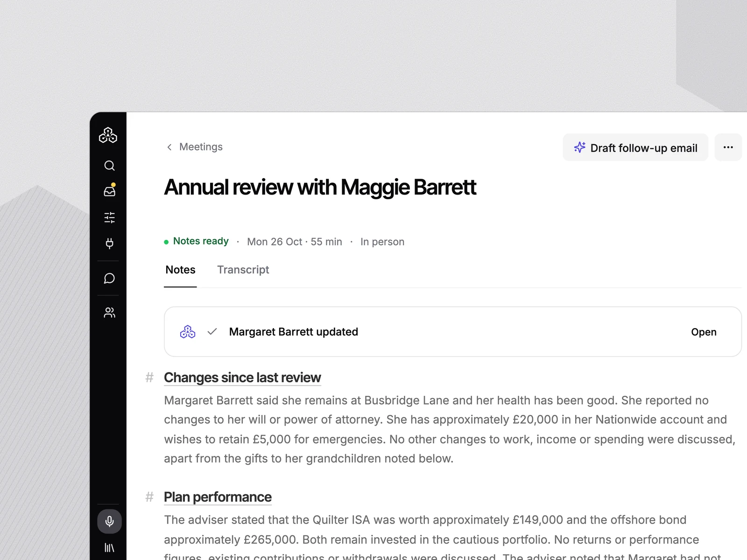Click the back chevron beside Meetings
747x560 pixels.
coord(169,147)
